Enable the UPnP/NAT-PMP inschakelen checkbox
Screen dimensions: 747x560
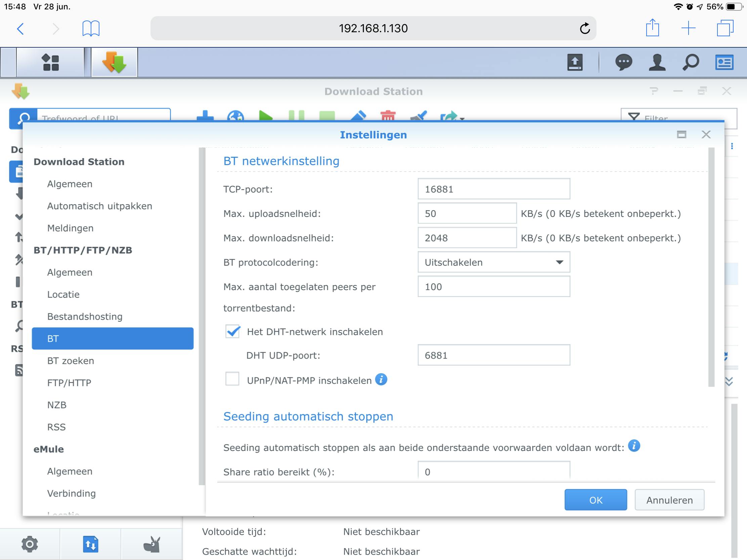click(232, 379)
